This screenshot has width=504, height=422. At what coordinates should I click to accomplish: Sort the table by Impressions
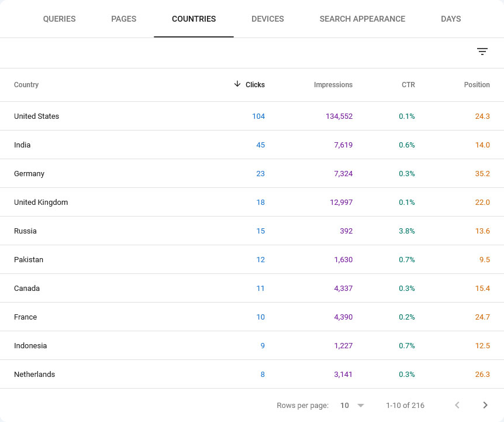(x=333, y=84)
